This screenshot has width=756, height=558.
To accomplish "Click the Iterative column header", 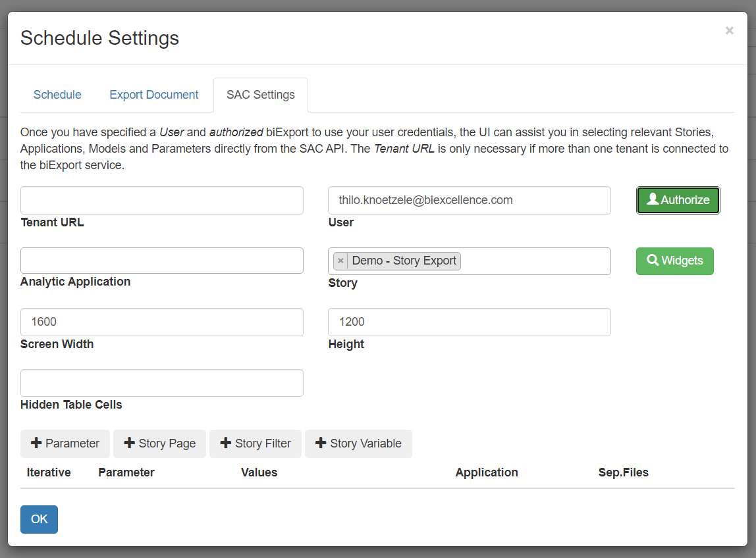I will click(49, 472).
